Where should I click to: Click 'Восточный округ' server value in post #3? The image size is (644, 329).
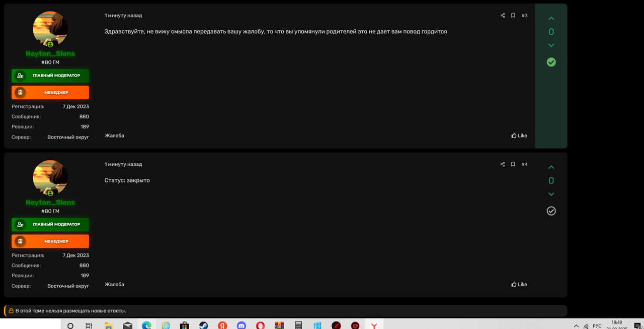pos(68,137)
